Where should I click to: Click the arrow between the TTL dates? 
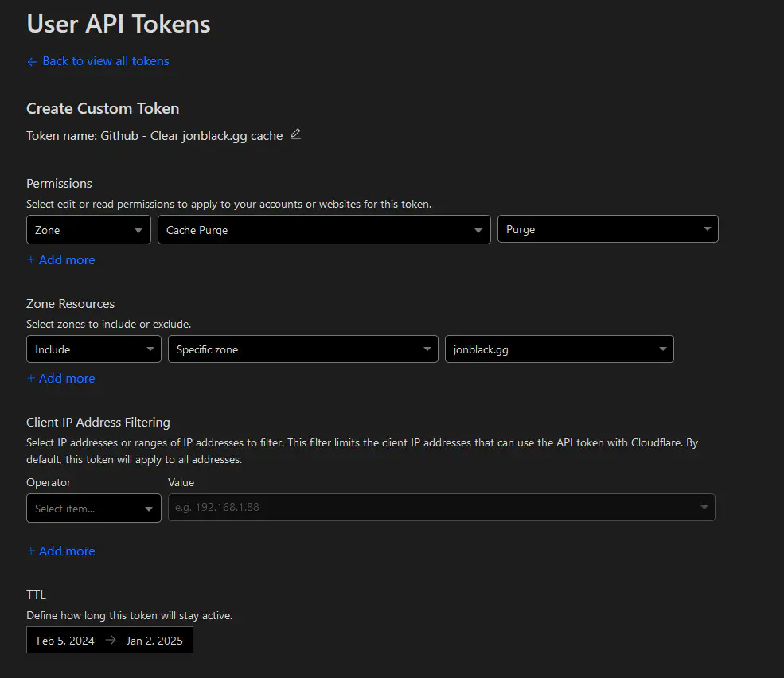111,641
